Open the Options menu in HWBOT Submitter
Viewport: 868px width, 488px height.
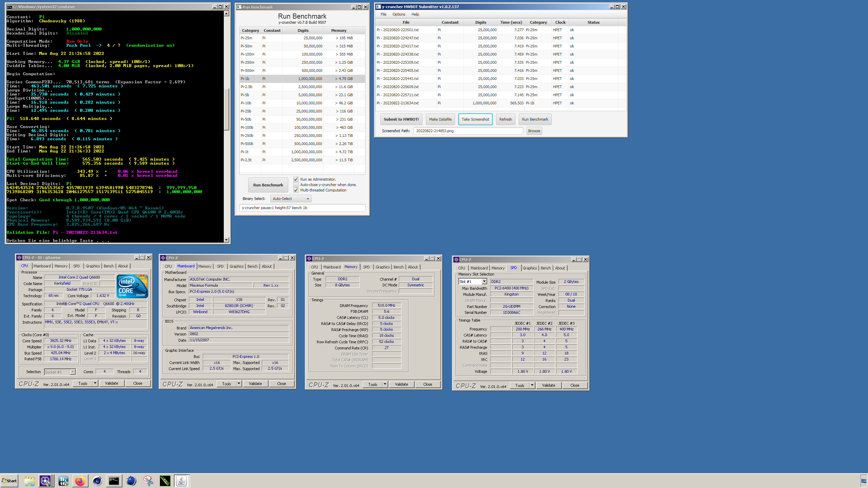[399, 14]
